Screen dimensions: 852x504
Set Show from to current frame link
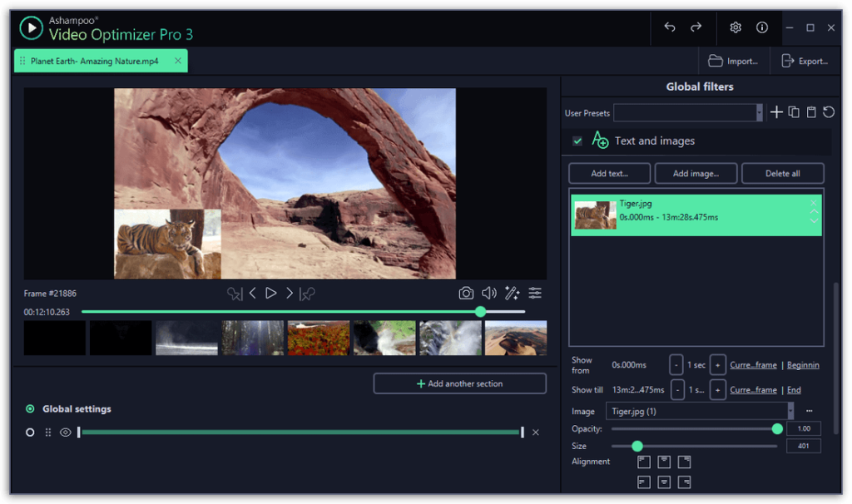pyautogui.click(x=753, y=365)
